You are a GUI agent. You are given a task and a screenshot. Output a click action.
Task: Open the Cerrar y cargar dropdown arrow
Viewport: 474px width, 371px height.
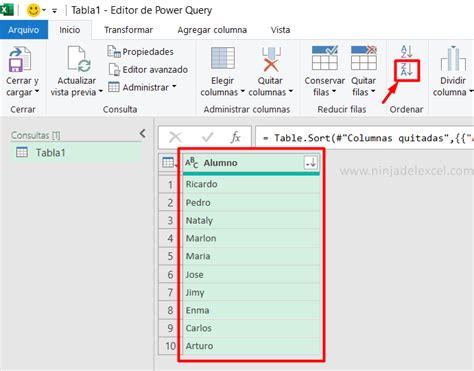pyautogui.click(x=37, y=91)
